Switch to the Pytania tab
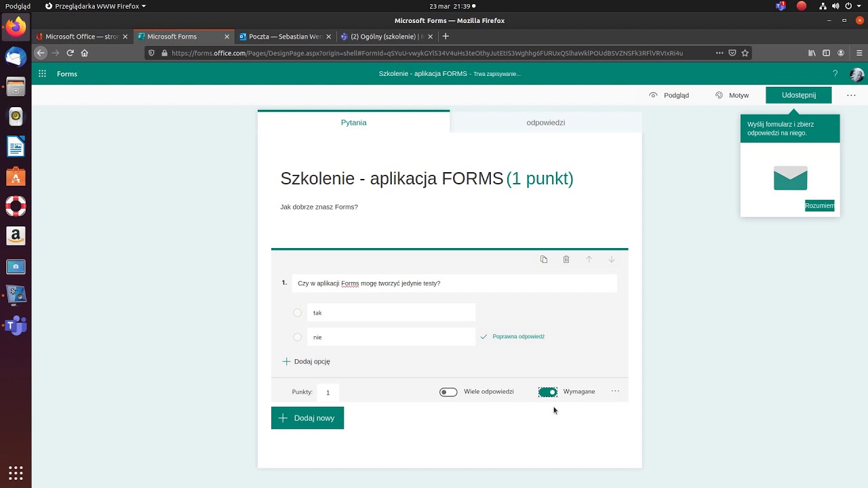 coord(353,122)
